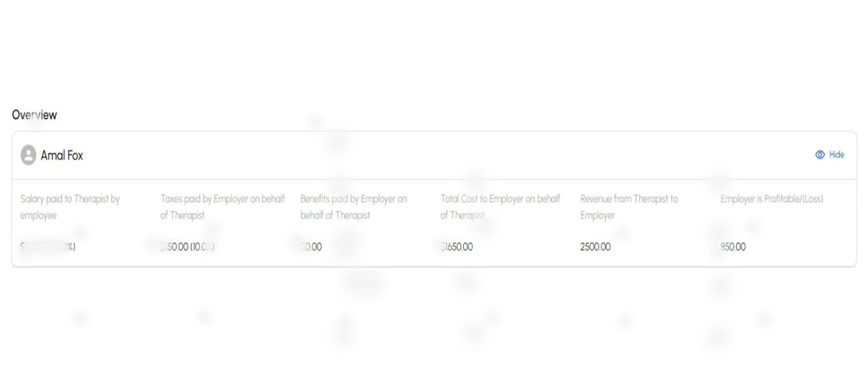
Task: Click the partially hidden salary amount value
Action: (48, 247)
